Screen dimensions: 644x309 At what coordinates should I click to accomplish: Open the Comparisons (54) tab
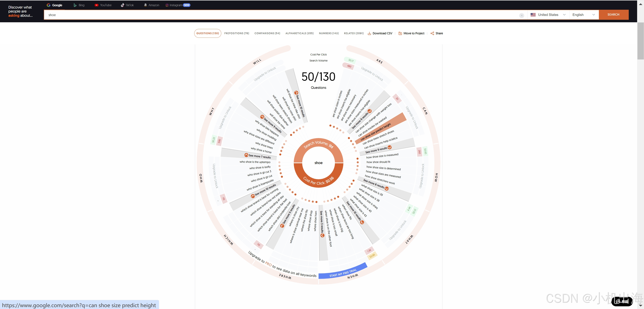coord(267,33)
